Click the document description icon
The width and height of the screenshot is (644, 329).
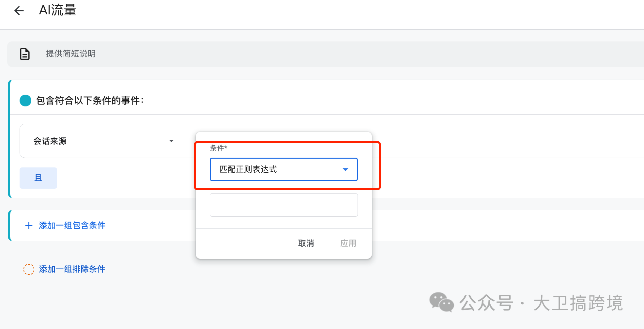click(x=24, y=54)
